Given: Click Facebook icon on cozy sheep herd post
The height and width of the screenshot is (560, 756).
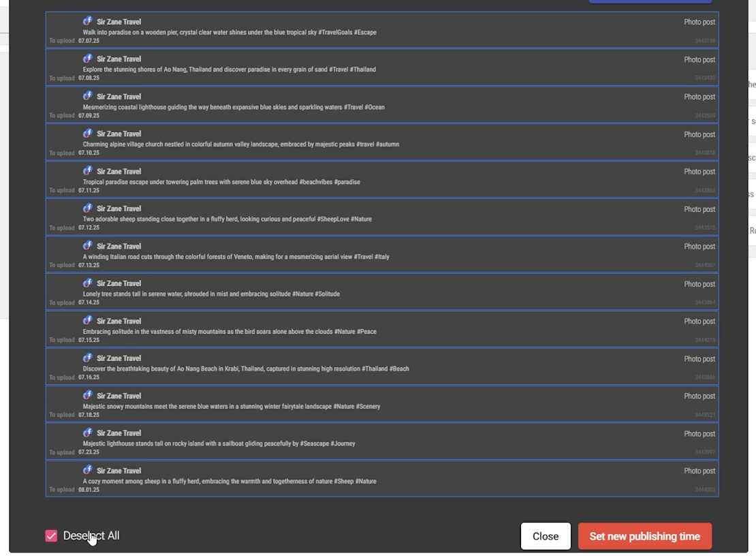Looking at the screenshot, I should pos(87,470).
